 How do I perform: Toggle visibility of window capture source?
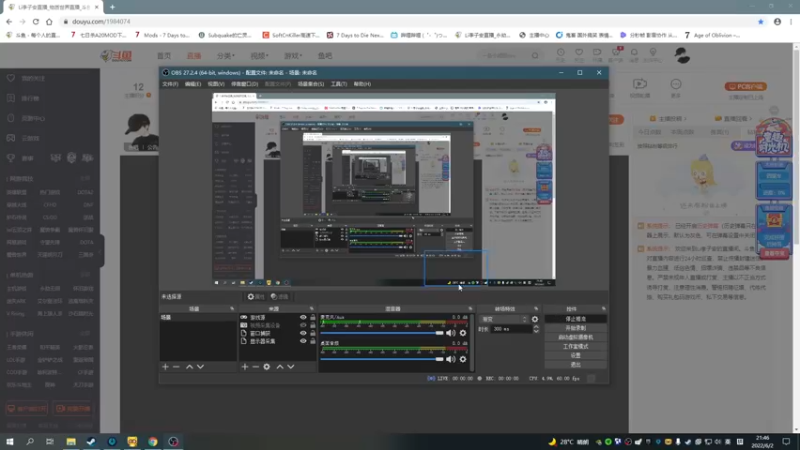[303, 333]
